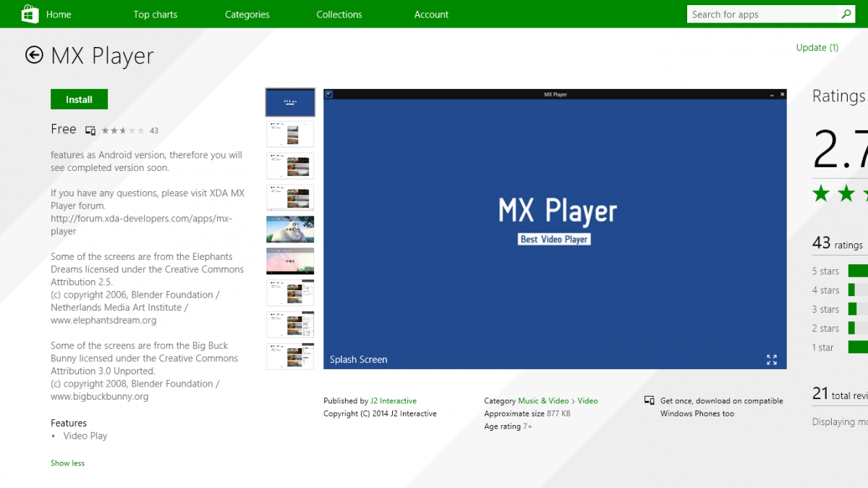Open publisher J2 Interactive link
Viewport: 868px width, 488px height.
click(x=393, y=401)
